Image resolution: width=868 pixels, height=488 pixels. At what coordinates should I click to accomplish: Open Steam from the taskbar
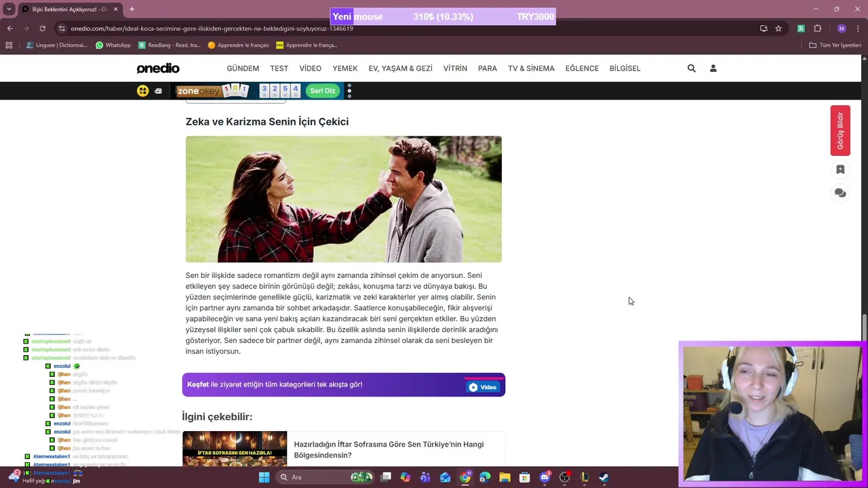point(604,477)
